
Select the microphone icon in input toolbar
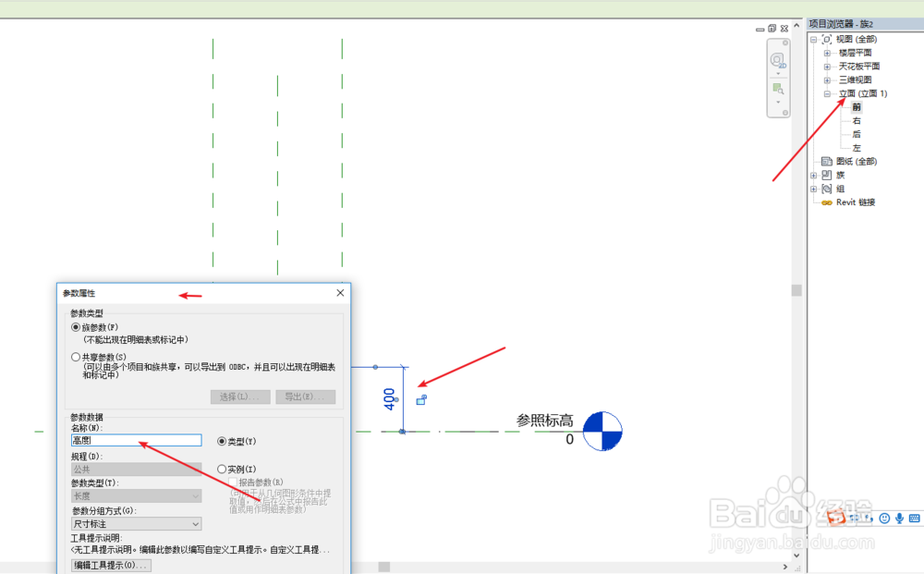[x=899, y=518]
